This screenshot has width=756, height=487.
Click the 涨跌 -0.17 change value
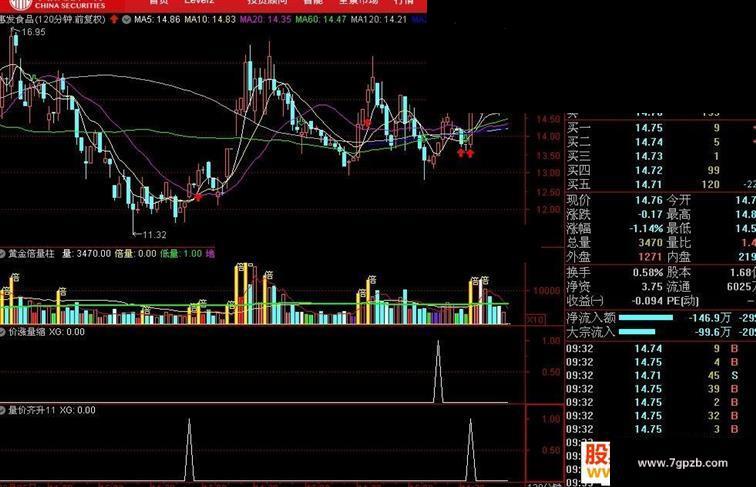(650, 214)
